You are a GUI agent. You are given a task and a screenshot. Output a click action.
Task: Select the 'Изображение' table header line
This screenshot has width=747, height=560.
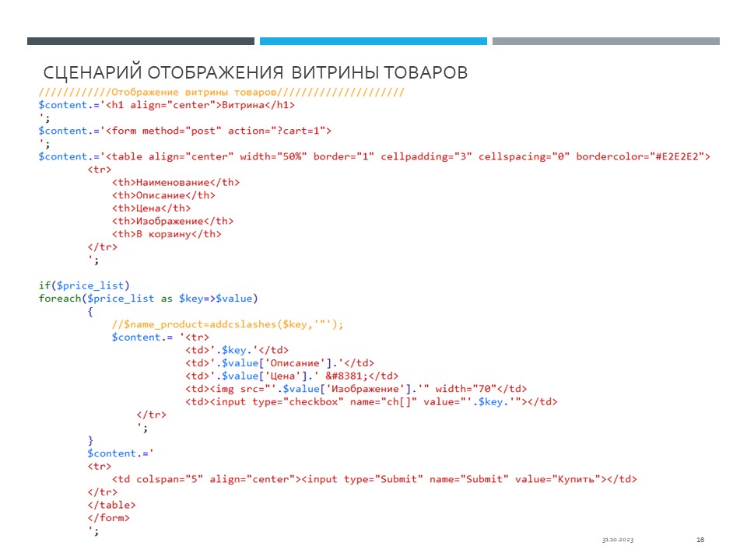coord(172,221)
